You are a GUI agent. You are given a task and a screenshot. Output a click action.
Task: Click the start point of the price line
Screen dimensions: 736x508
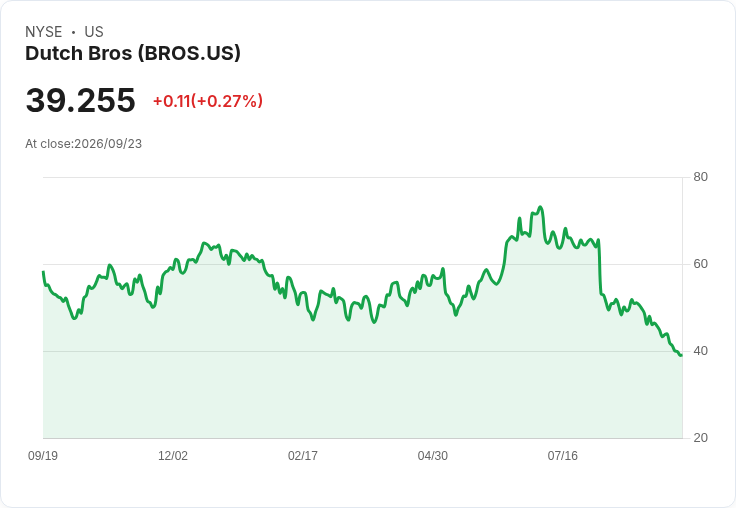click(44, 272)
